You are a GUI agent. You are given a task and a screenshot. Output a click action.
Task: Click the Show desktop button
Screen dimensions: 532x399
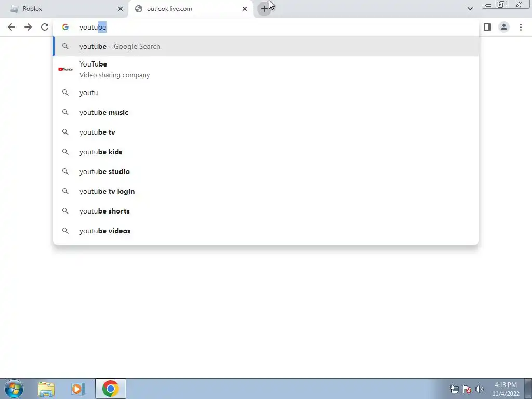[528, 389]
